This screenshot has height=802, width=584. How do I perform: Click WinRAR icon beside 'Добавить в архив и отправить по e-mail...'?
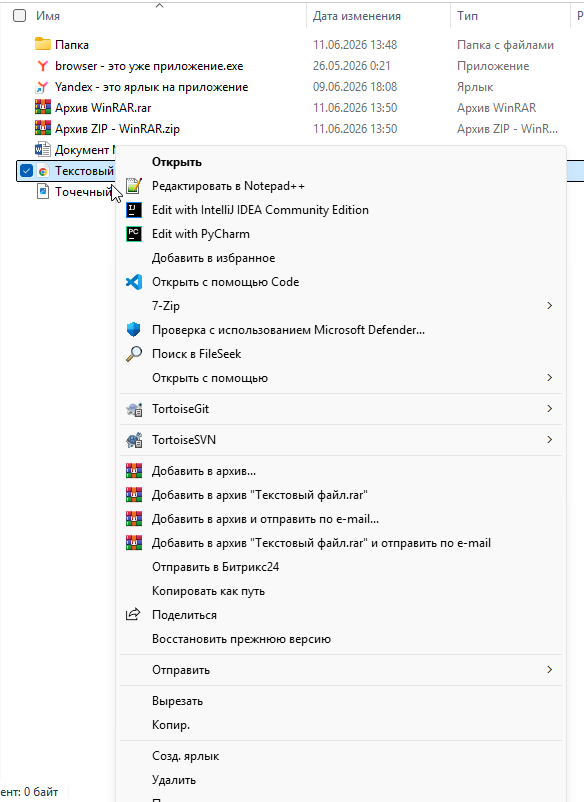(x=134, y=519)
